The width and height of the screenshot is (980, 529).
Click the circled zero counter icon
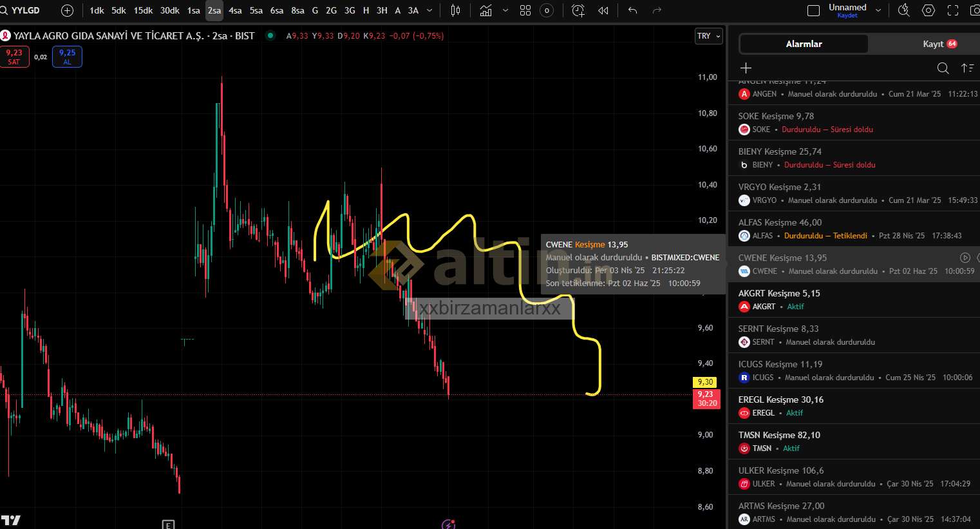tap(547, 10)
